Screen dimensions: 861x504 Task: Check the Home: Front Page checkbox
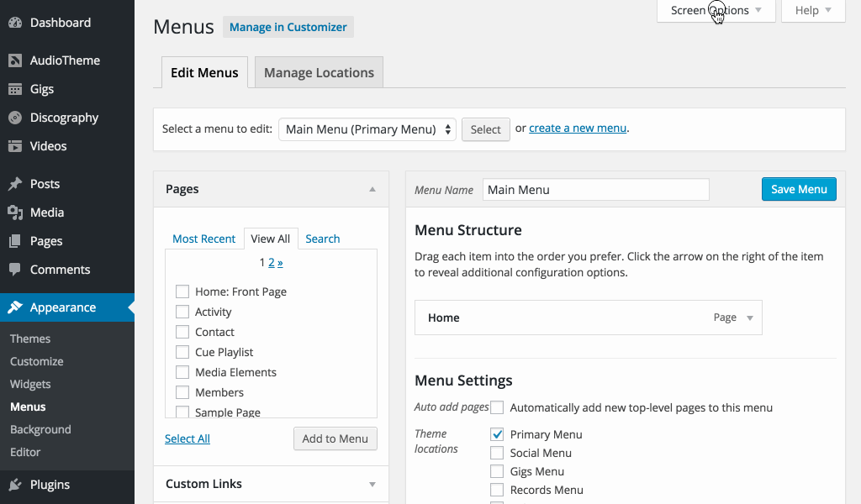182,291
